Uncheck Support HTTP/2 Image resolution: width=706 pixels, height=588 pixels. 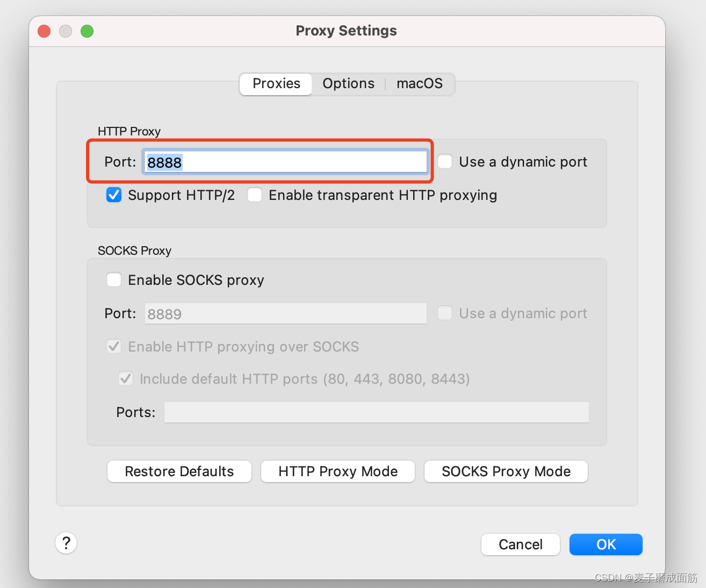114,195
